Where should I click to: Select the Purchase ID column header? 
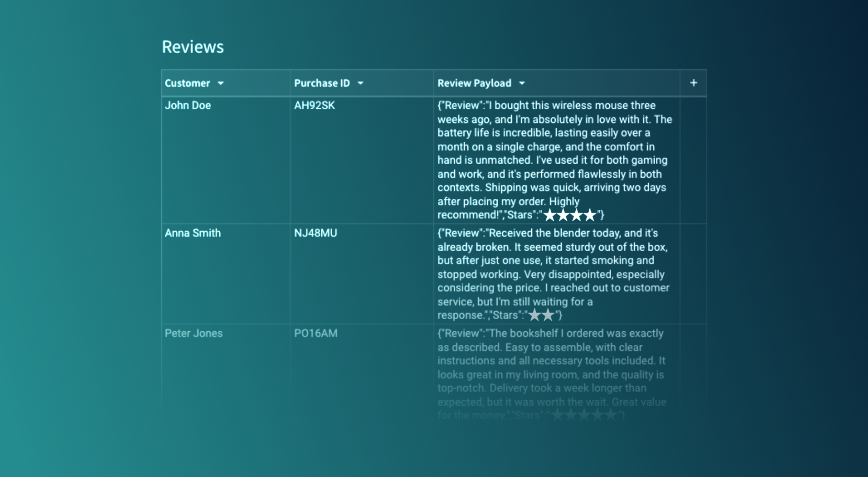pos(362,83)
